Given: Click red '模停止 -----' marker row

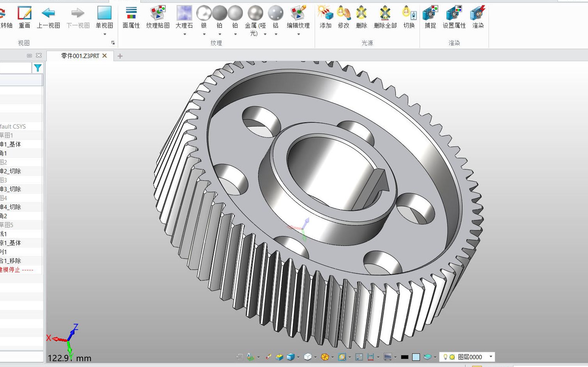Looking at the screenshot, I should click(21, 270).
